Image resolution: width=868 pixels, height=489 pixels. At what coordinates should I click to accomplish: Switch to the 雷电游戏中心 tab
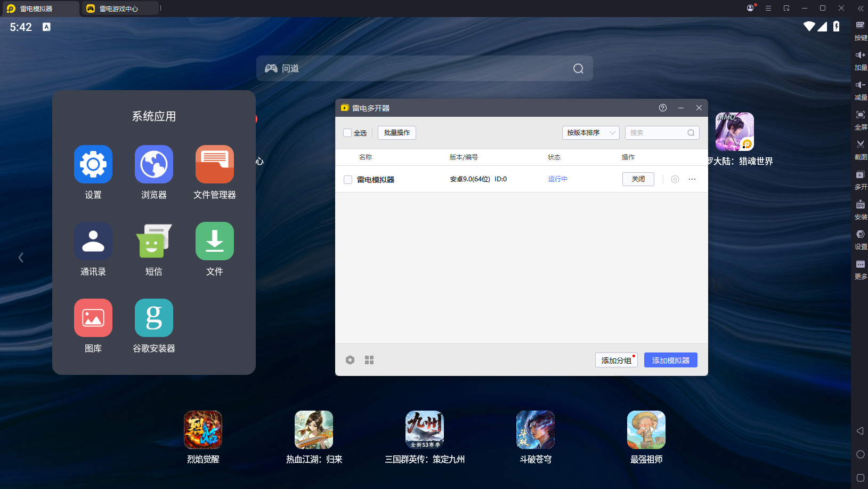pyautogui.click(x=120, y=9)
